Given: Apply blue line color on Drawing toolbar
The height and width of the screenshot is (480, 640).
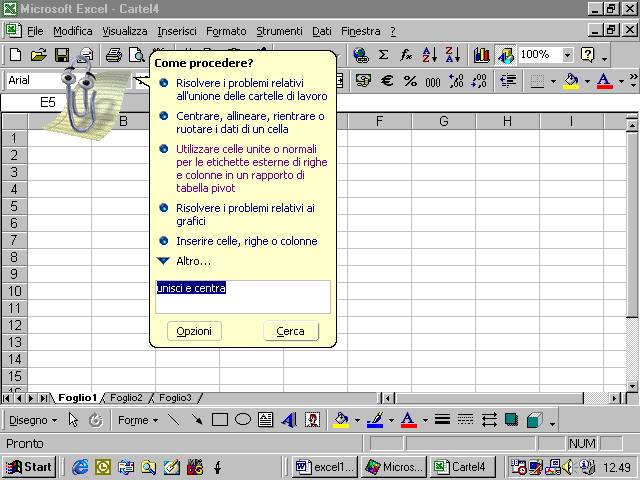Looking at the screenshot, I should coord(375,420).
